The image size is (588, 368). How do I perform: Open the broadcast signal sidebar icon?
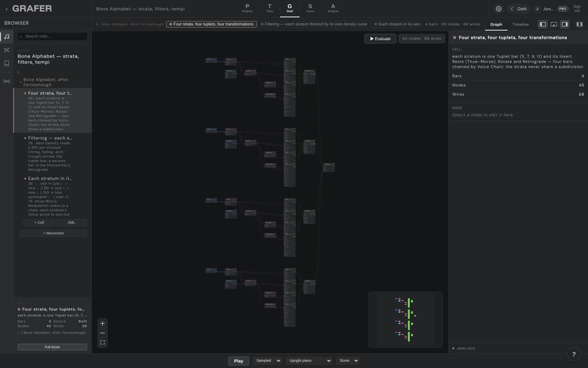click(x=6, y=81)
